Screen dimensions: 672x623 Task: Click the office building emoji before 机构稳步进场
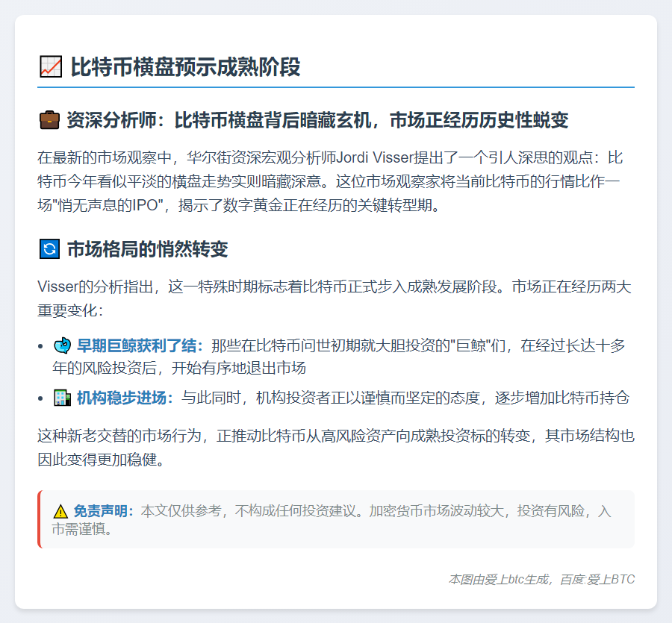[x=62, y=398]
